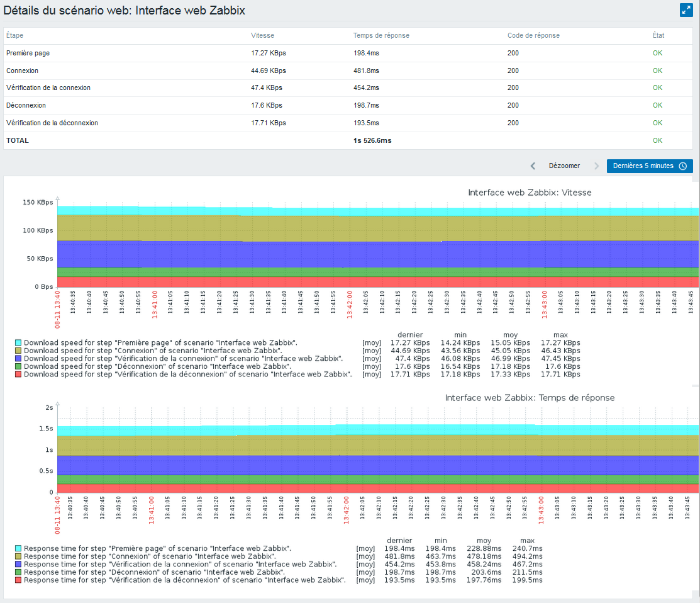Click total response time "1s 526.6ms"
This screenshot has height=603, width=700.
(x=372, y=140)
